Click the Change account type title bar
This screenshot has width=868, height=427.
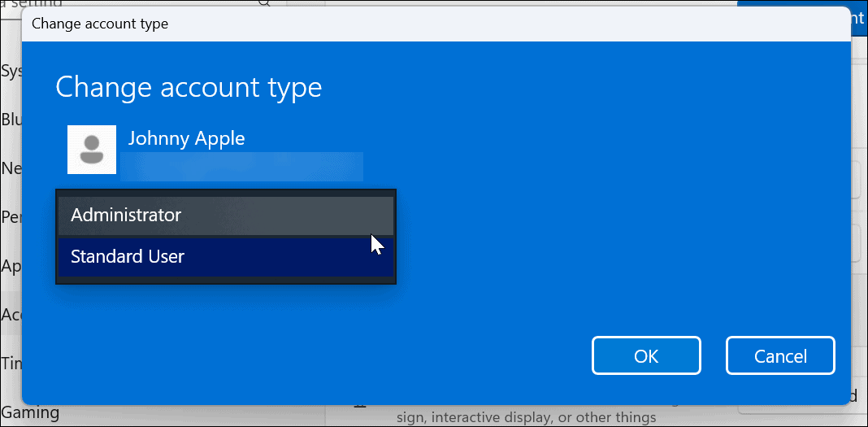[x=436, y=24]
